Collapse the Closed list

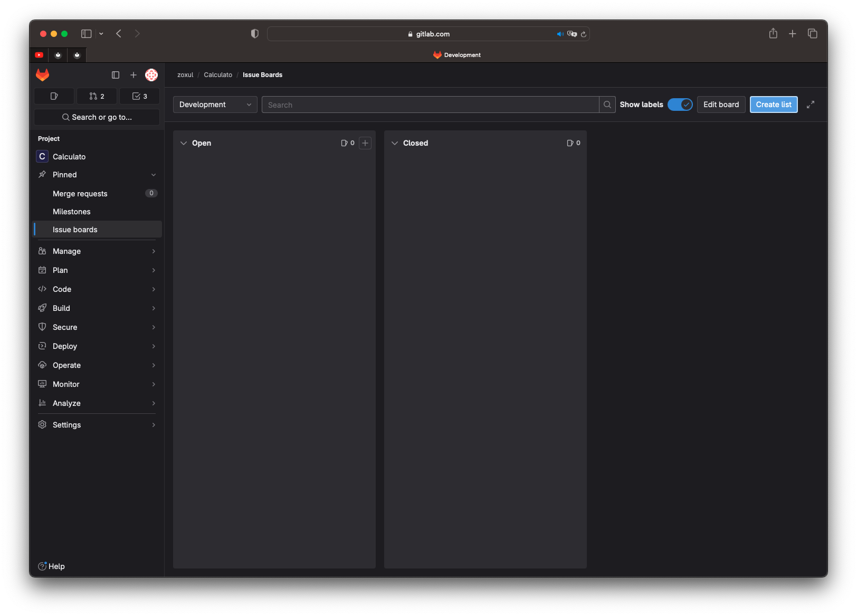(395, 143)
